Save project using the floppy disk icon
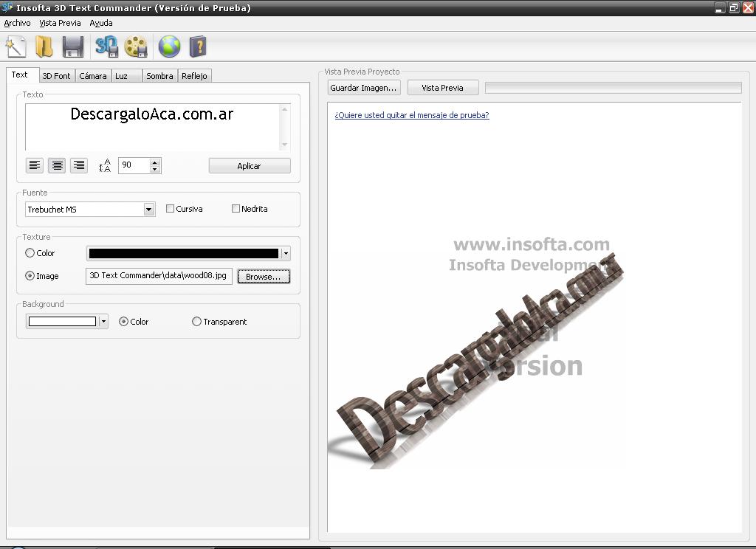Viewport: 756px width, 549px height. (73, 46)
